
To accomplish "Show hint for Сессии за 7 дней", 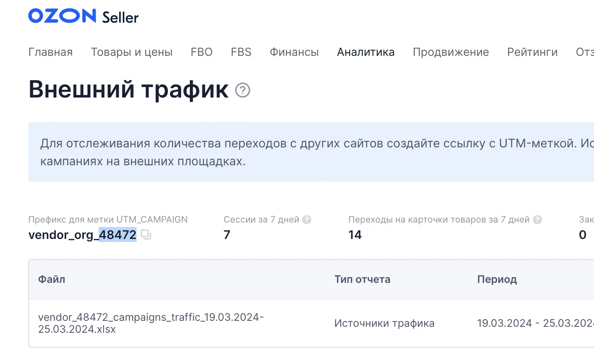I will coord(307,220).
